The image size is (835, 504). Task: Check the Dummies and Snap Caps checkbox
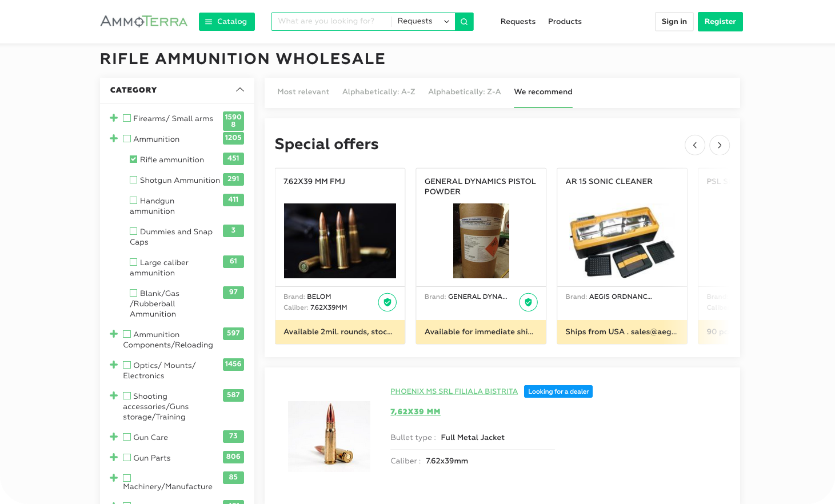[x=133, y=231]
